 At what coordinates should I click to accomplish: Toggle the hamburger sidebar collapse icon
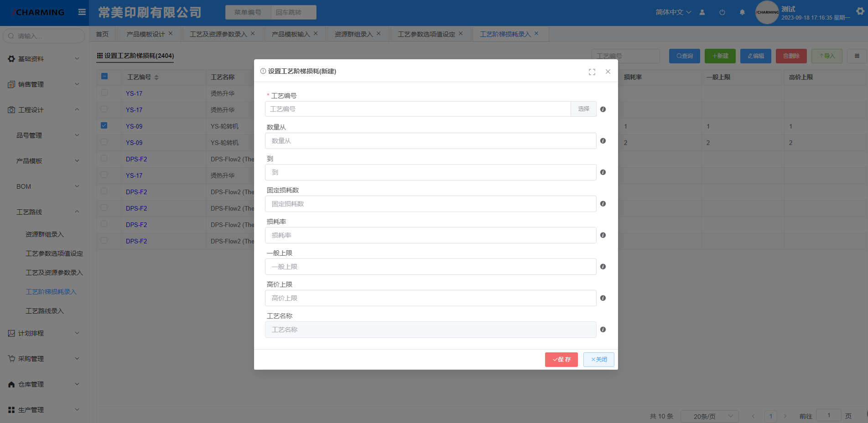(82, 12)
